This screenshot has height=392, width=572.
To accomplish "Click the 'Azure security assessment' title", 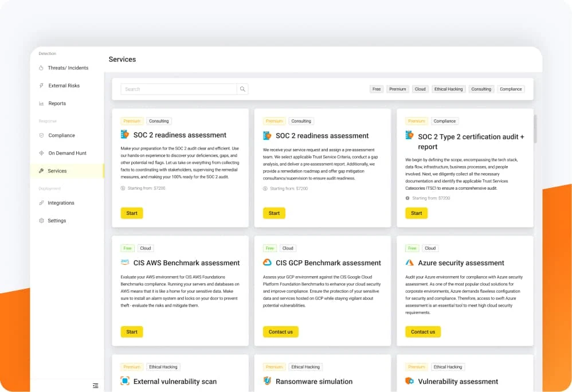I will coord(461,263).
